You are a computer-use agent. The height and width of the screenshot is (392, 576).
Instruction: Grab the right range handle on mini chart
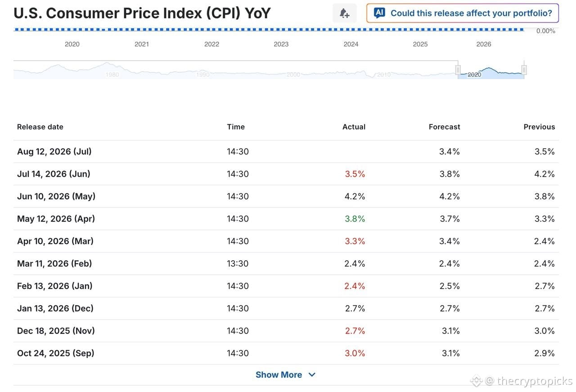pos(524,70)
